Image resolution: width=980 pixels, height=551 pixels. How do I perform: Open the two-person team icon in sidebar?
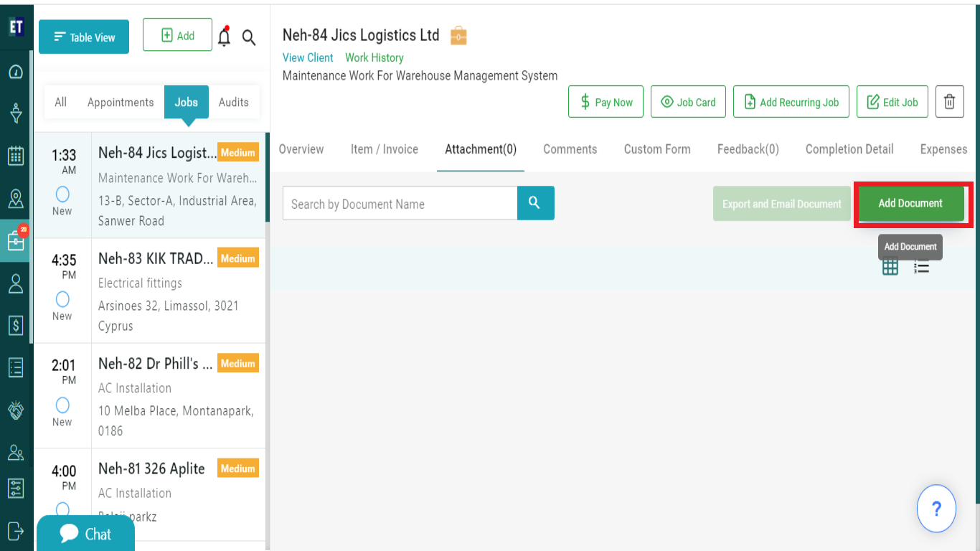(x=16, y=452)
